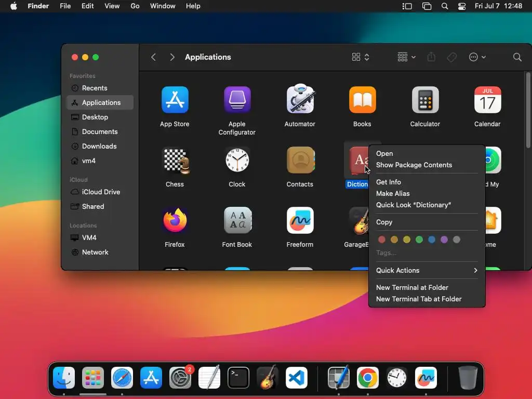The image size is (532, 399).
Task: Open Visual Studio Code from the Dock
Action: pyautogui.click(x=297, y=378)
